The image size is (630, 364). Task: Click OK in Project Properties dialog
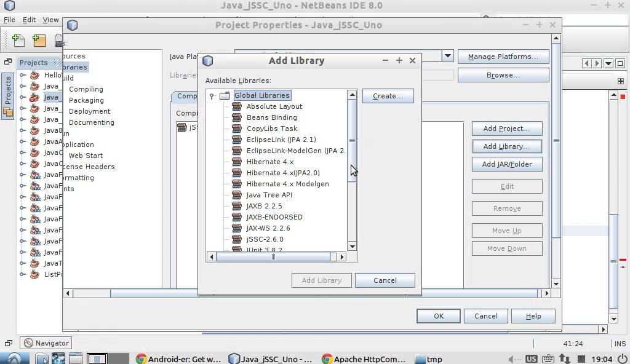click(x=438, y=316)
